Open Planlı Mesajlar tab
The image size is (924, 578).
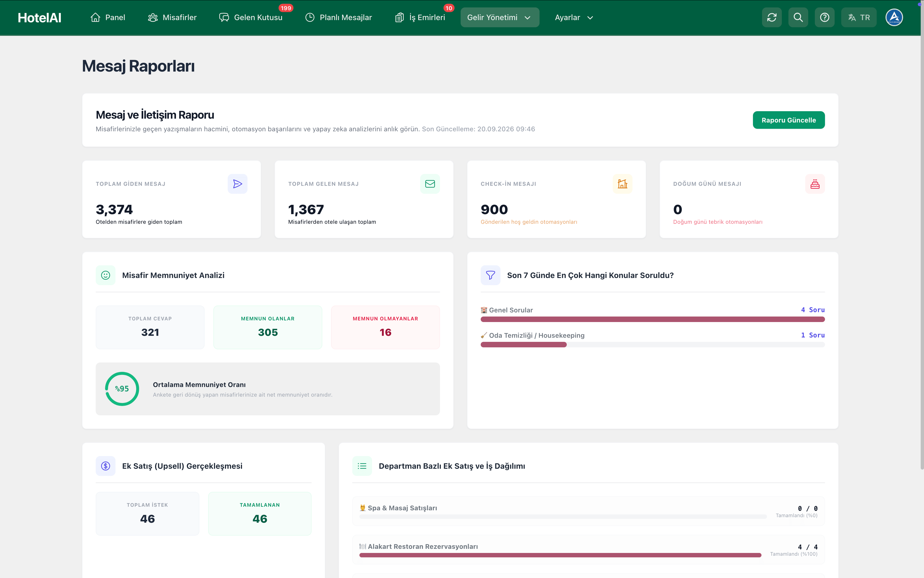tap(339, 18)
